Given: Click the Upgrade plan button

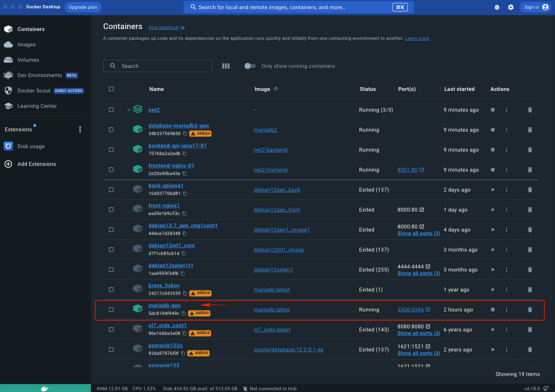Looking at the screenshot, I should coord(83,7).
